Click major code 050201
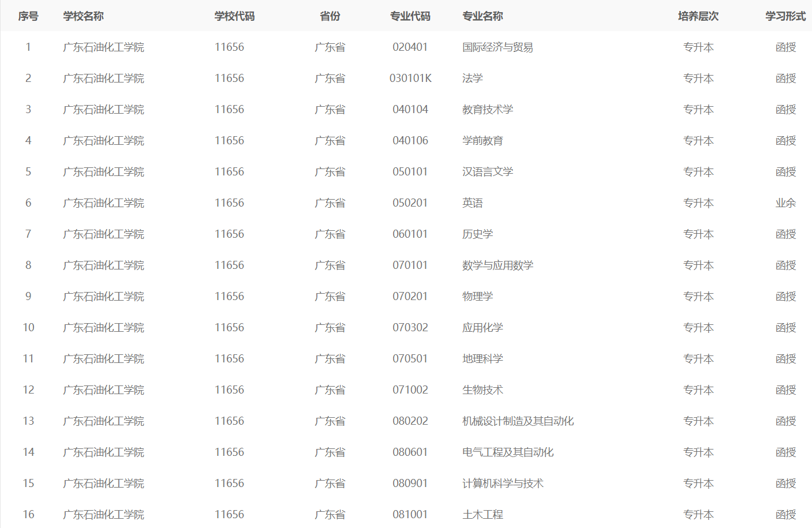This screenshot has width=812, height=528. point(410,203)
